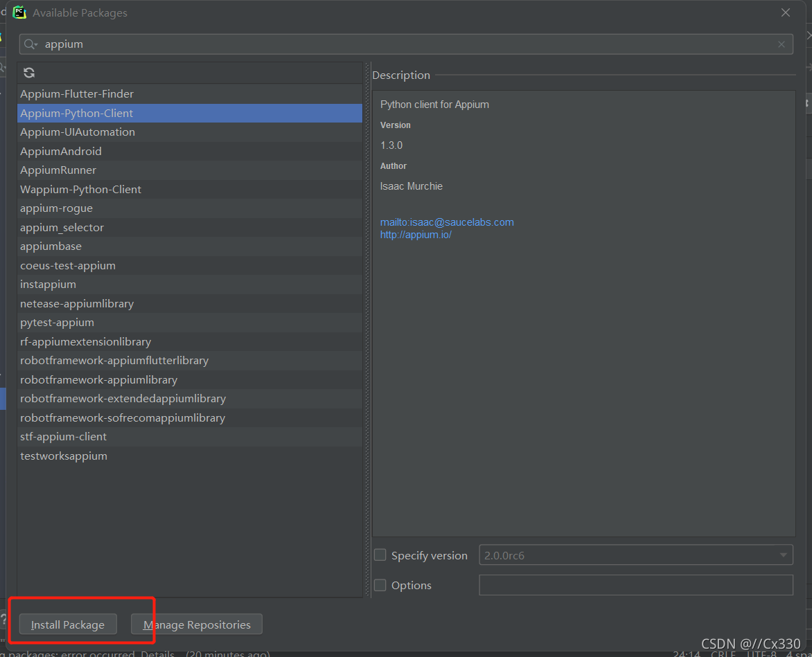The height and width of the screenshot is (657, 812).
Task: Select instappium package row
Action: (190, 285)
